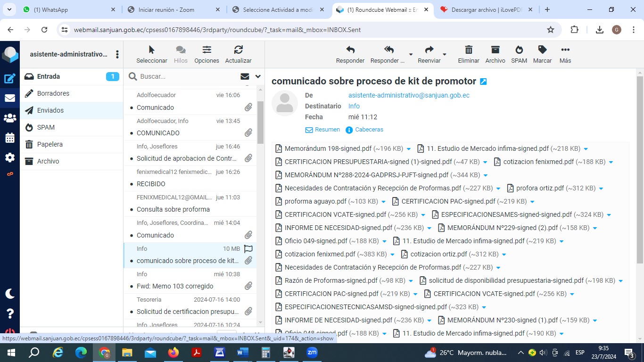Toggle dark mode moon icon

[x=10, y=294]
